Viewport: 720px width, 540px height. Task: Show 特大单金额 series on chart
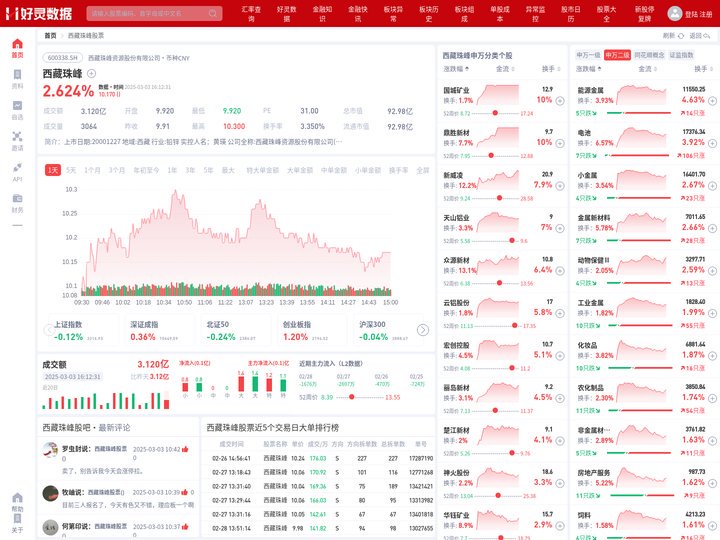[263, 170]
